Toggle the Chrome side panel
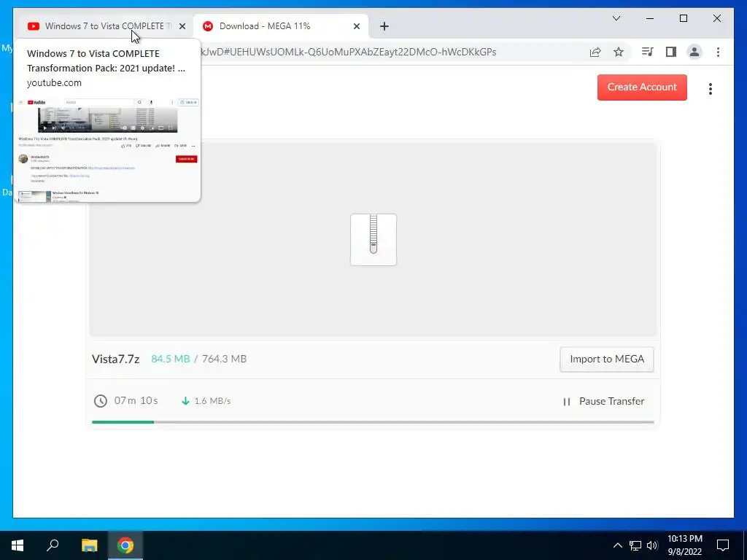The height and width of the screenshot is (560, 747). coord(671,52)
